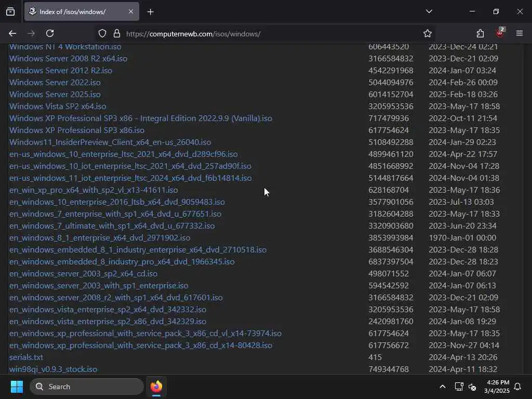Download en_windows_7_ultimate_with_sp1 iso

click(112, 225)
